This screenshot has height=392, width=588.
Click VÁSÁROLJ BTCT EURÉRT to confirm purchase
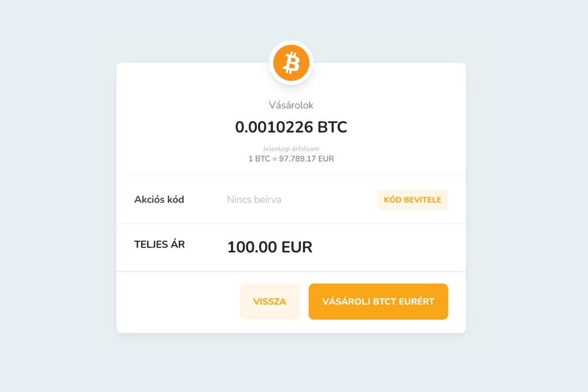(378, 301)
